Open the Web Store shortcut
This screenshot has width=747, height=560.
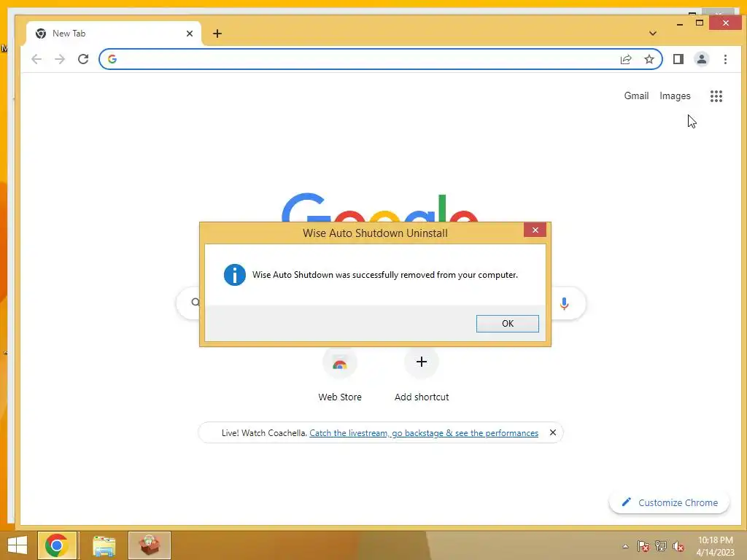pos(340,376)
